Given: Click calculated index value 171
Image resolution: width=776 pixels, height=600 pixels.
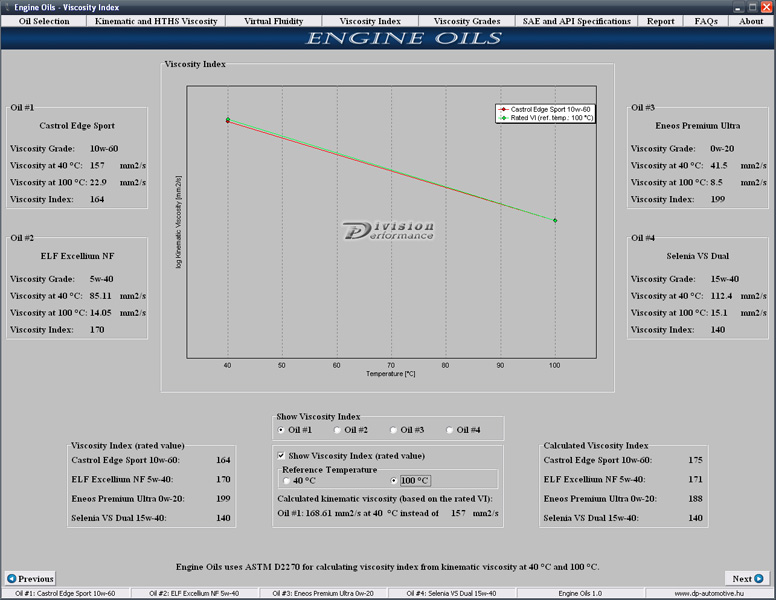Looking at the screenshot, I should (x=695, y=479).
